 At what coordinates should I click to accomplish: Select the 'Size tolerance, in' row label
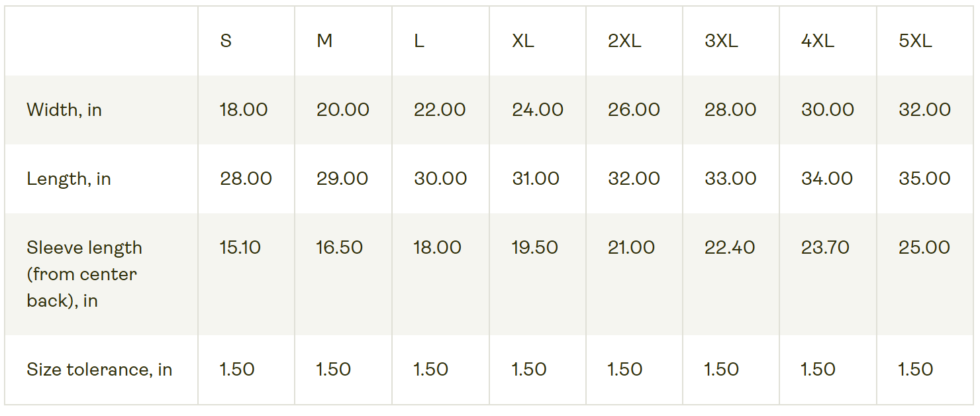[99, 370]
